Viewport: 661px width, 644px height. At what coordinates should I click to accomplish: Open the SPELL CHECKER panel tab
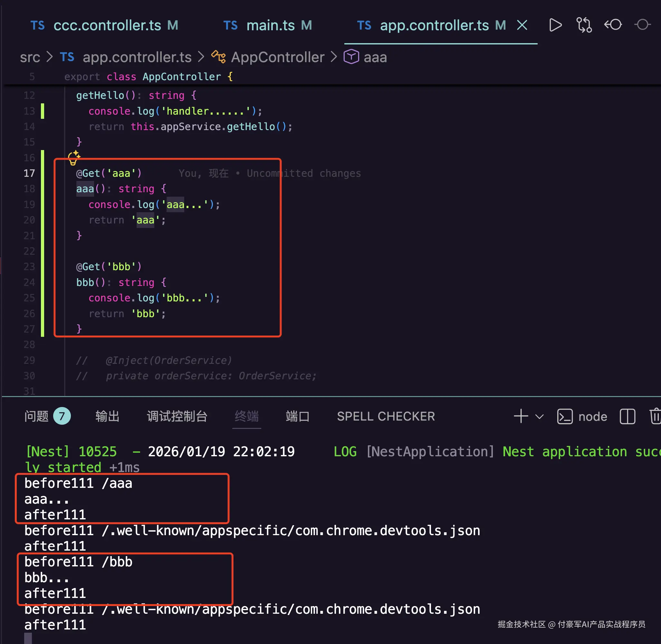(x=386, y=416)
